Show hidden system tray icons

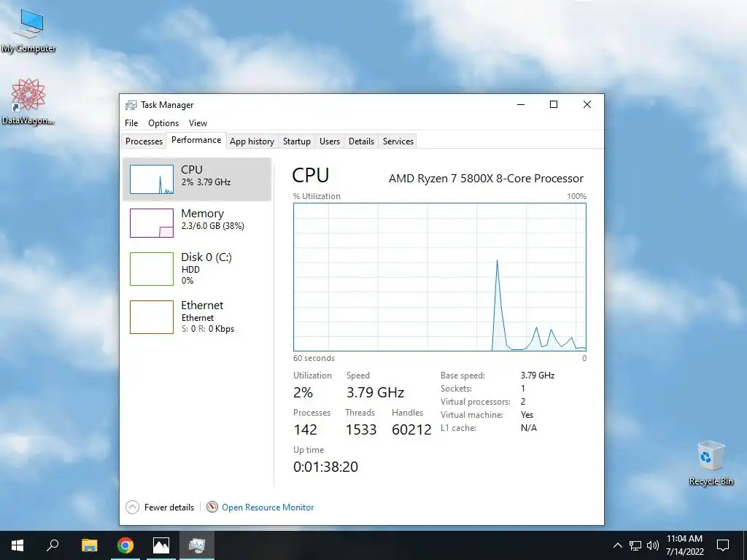pyautogui.click(x=617, y=545)
